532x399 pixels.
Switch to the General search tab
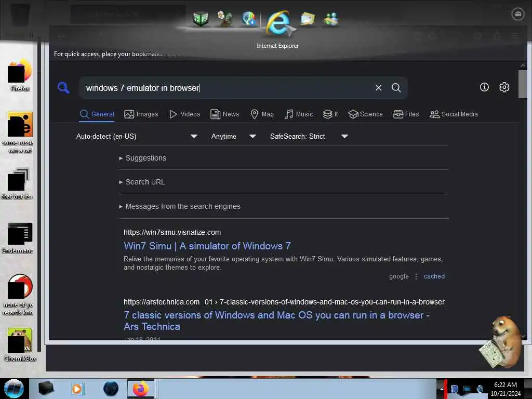(x=97, y=114)
